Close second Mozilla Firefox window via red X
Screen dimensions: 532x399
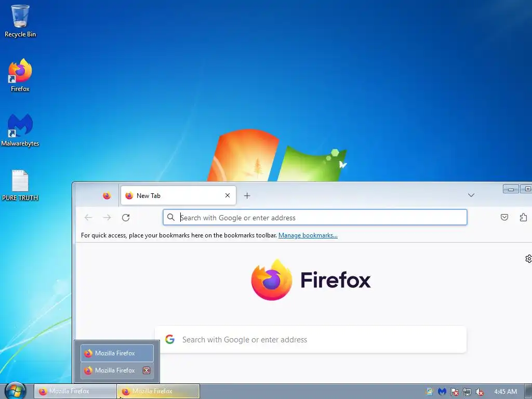coord(147,370)
